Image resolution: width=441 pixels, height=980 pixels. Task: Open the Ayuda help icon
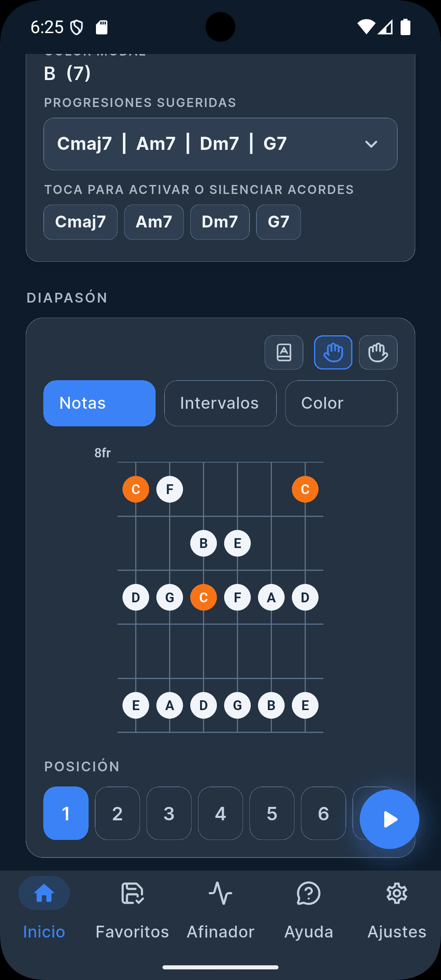coord(309,894)
